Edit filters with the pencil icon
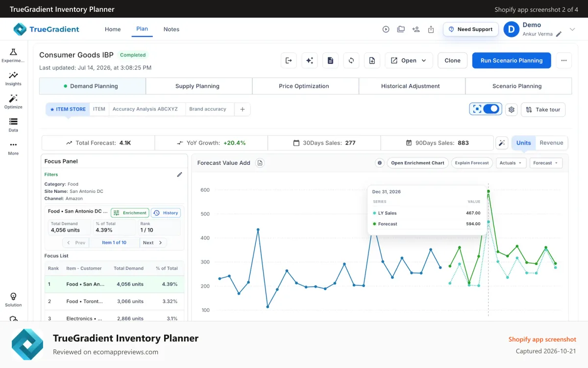This screenshot has height=368, width=588. click(x=180, y=175)
